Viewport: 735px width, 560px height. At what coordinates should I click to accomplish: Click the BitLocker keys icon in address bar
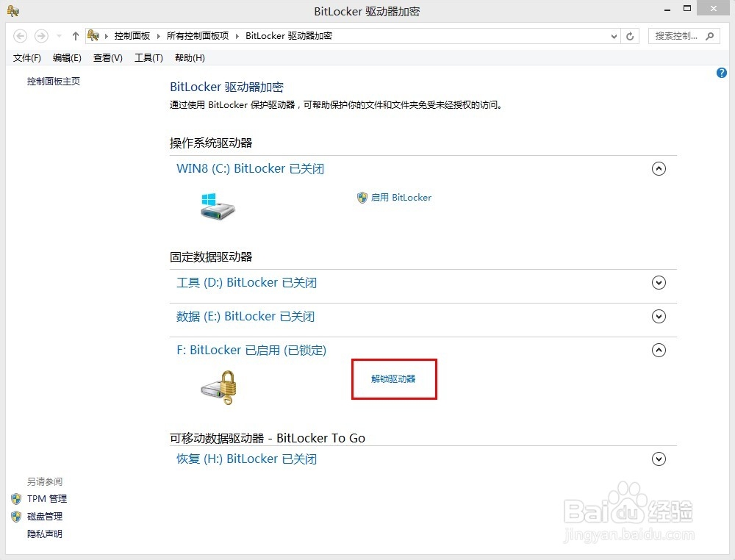point(93,35)
